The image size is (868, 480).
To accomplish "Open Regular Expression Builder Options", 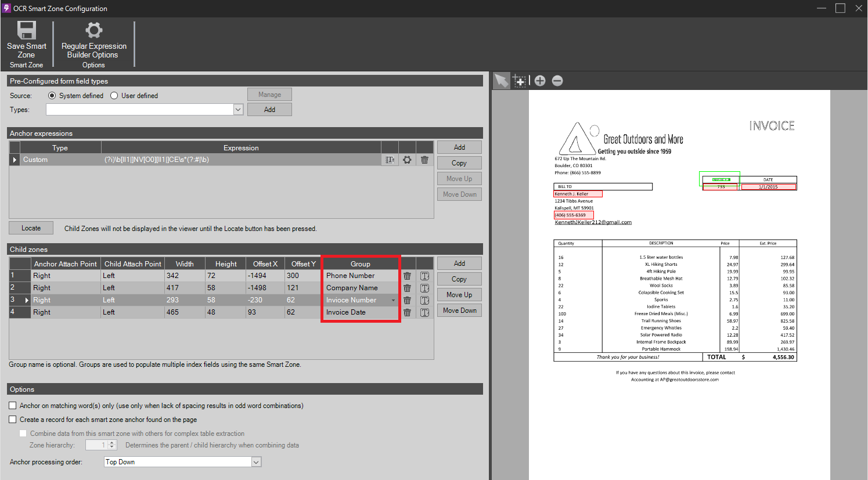I will (x=93, y=31).
